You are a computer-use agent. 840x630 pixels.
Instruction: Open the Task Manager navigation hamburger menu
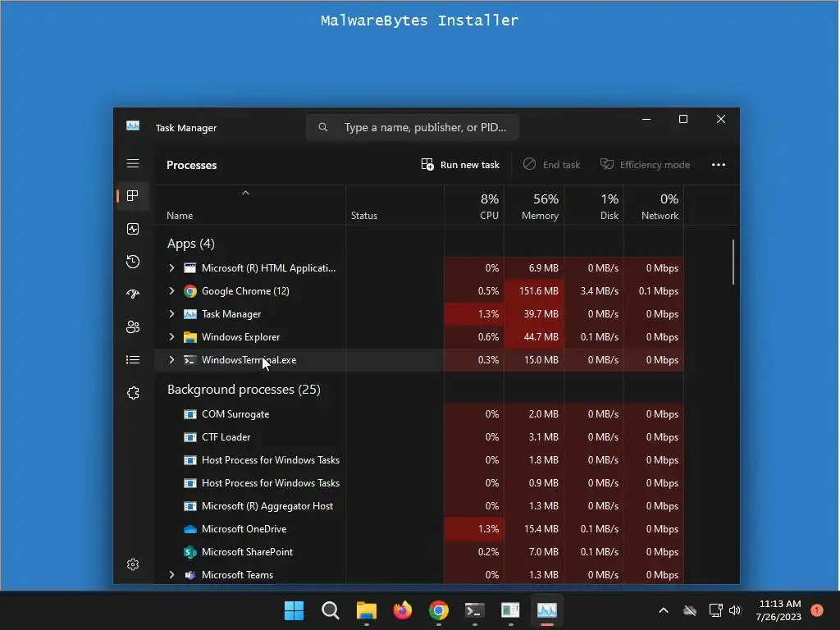133,163
